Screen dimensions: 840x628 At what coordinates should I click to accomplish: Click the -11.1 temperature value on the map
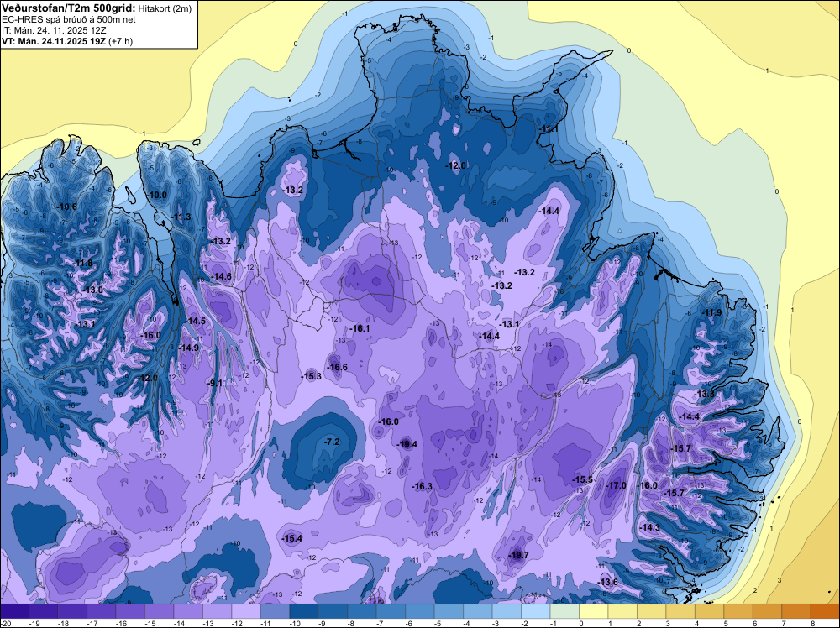[x=549, y=129]
